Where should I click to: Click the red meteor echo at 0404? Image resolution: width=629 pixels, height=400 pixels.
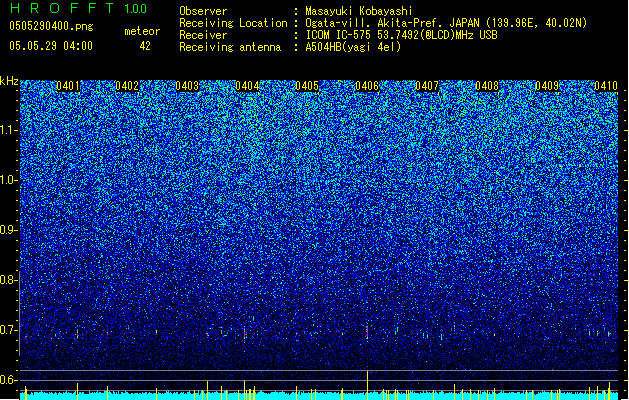pyautogui.click(x=244, y=333)
